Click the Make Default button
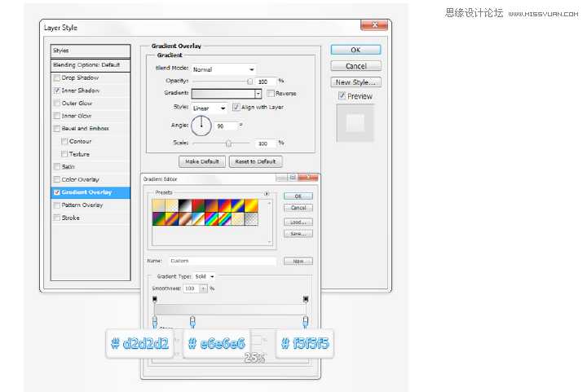The height and width of the screenshot is (392, 587). [x=201, y=161]
